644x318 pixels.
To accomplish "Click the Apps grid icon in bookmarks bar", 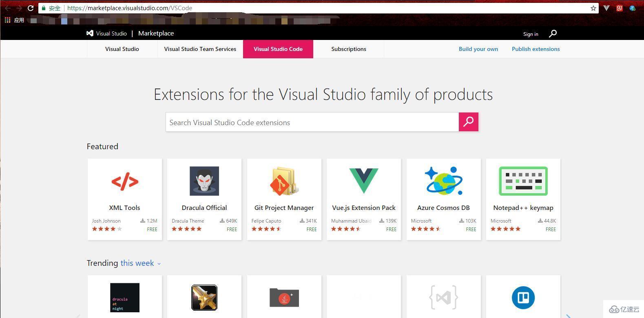I will (x=7, y=20).
